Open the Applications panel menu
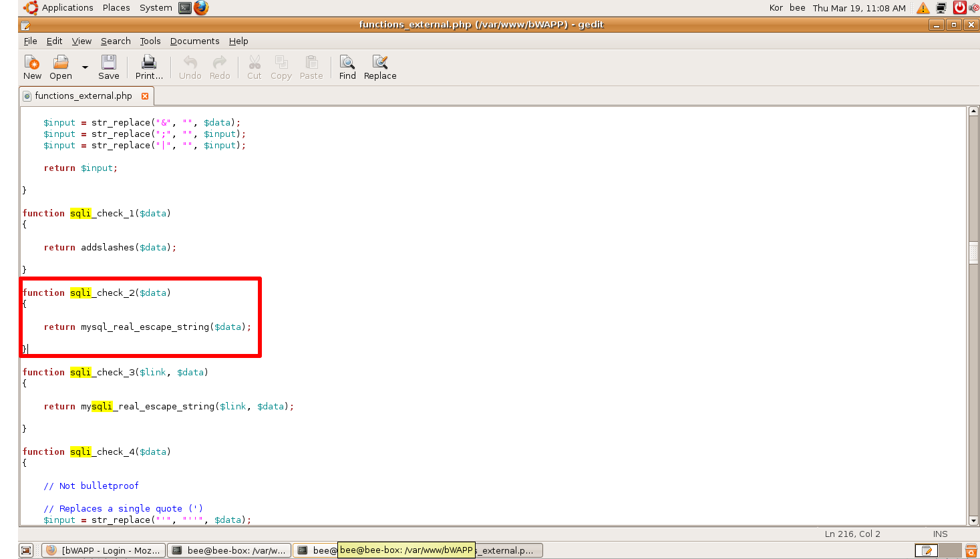The height and width of the screenshot is (559, 980). pyautogui.click(x=58, y=8)
